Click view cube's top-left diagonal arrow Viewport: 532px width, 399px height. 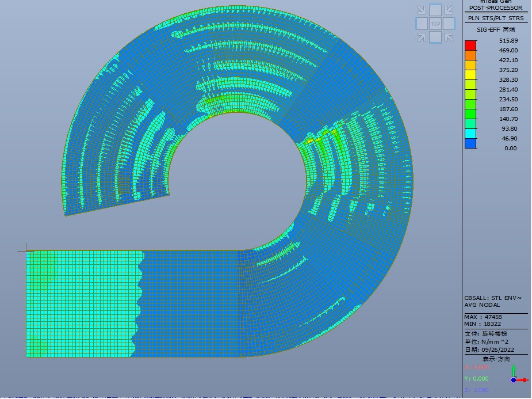tap(422, 10)
